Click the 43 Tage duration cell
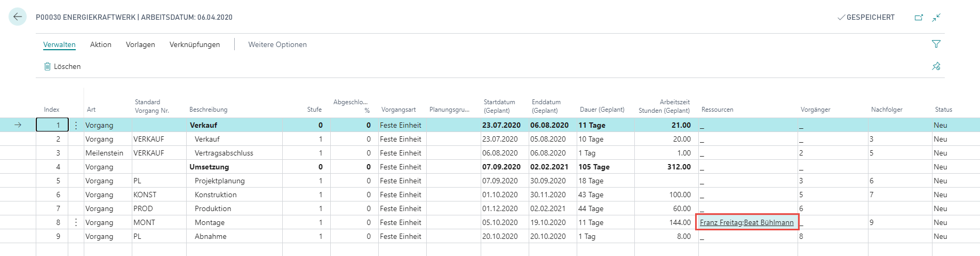This screenshot has height=256, width=980. pyautogui.click(x=605, y=195)
